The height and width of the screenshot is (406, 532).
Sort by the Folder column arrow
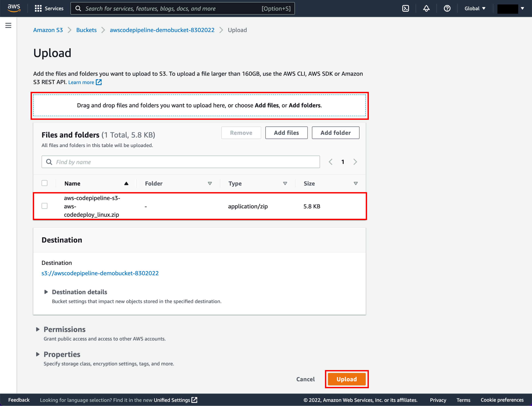tap(210, 184)
